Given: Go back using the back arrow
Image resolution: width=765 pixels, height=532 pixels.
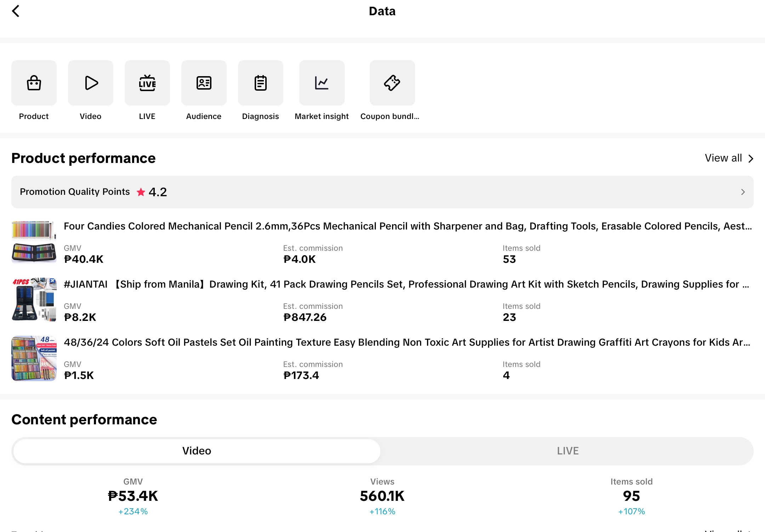Looking at the screenshot, I should [16, 11].
